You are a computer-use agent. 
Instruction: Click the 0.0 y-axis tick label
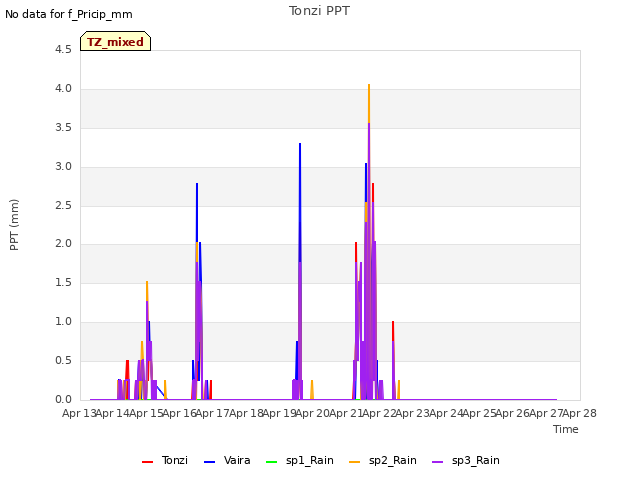tap(63, 399)
